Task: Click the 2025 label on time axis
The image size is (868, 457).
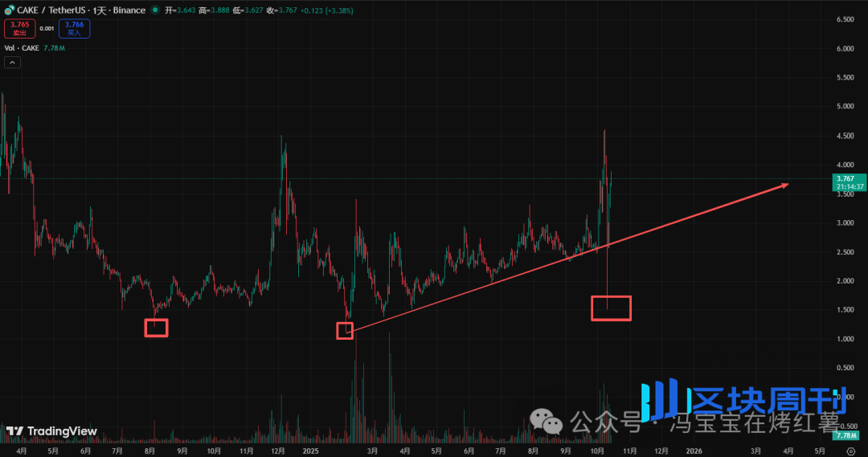Action: click(x=312, y=451)
